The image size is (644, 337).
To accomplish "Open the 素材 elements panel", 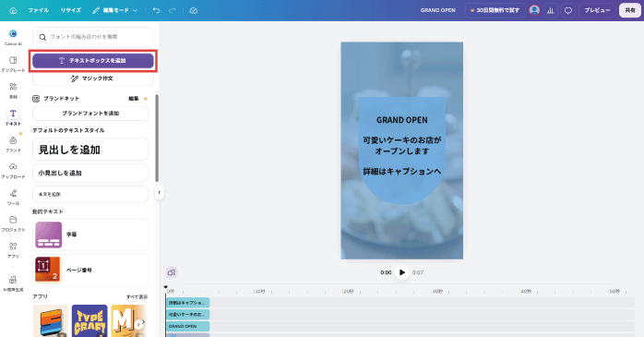I will click(x=13, y=90).
